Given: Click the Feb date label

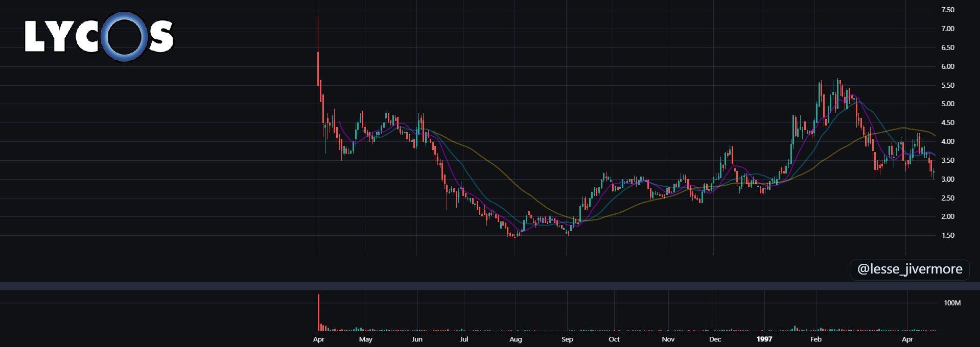Looking at the screenshot, I should [x=816, y=339].
